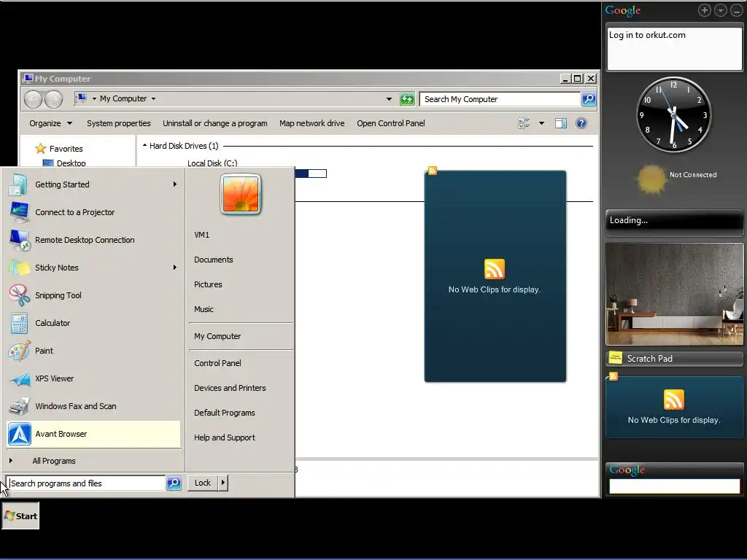This screenshot has height=560, width=747.
Task: Open the address bar history dropdown
Action: 389,99
